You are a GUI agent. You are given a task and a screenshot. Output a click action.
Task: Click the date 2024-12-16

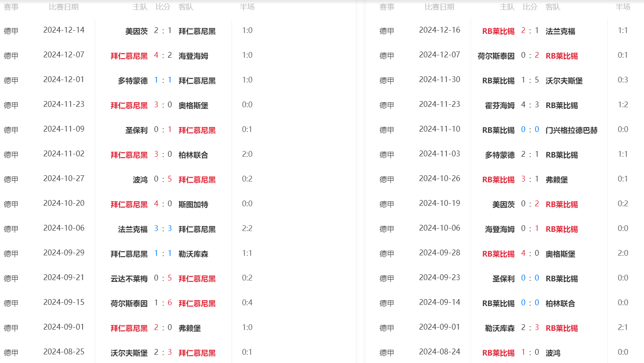point(440,30)
